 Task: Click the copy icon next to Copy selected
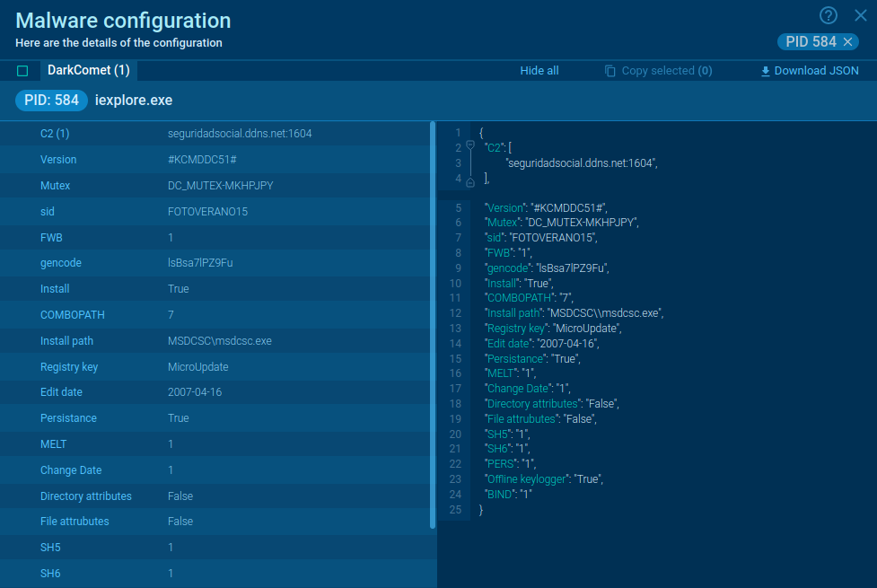[610, 70]
